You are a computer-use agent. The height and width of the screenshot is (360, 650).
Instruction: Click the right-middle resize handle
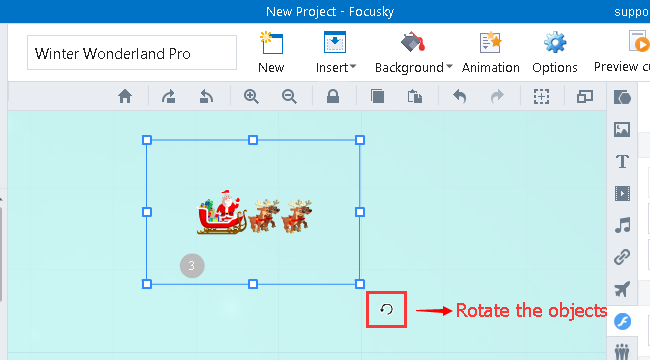coord(360,212)
